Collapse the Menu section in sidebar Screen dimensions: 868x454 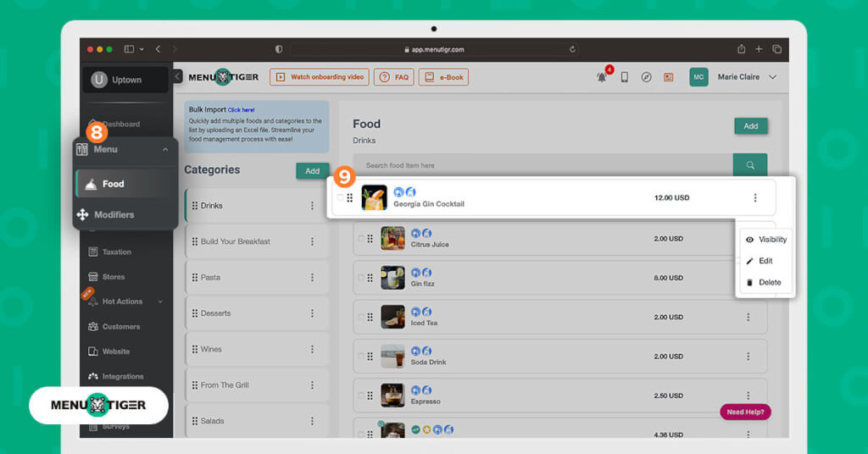tap(165, 150)
